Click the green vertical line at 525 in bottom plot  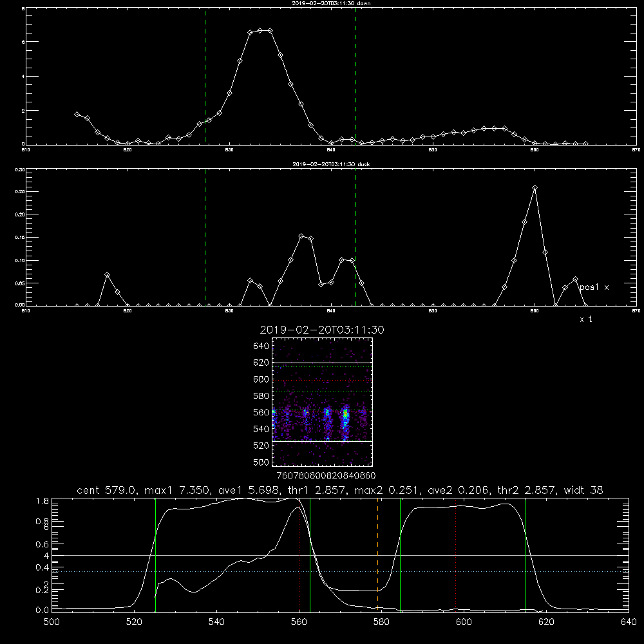coord(155,554)
